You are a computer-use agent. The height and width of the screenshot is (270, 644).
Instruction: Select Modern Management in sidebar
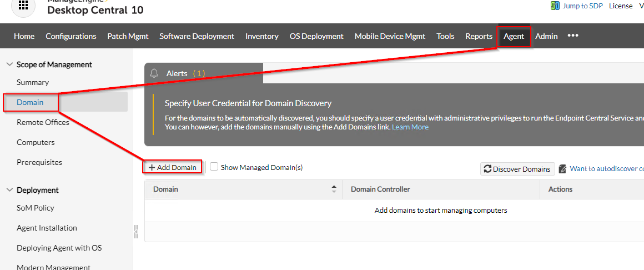click(x=53, y=267)
